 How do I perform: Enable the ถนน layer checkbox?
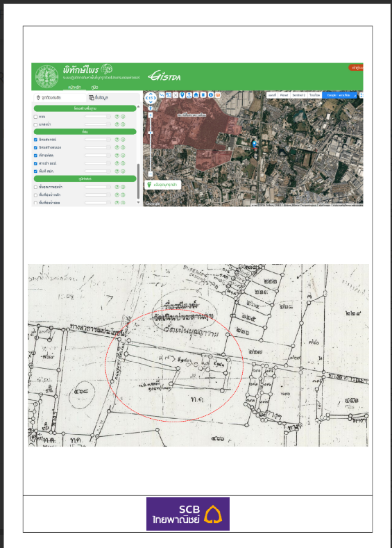coord(35,117)
